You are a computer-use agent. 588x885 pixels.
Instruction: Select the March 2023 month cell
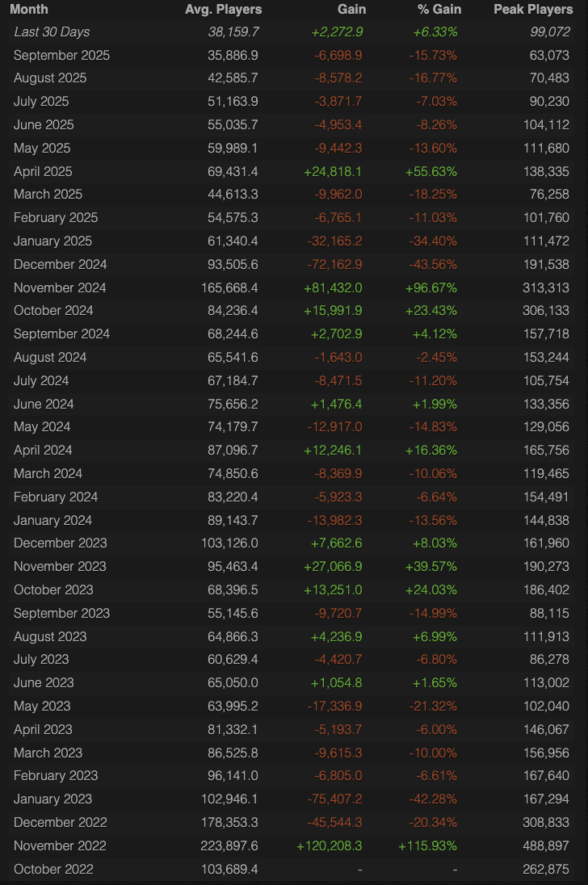pyautogui.click(x=48, y=753)
